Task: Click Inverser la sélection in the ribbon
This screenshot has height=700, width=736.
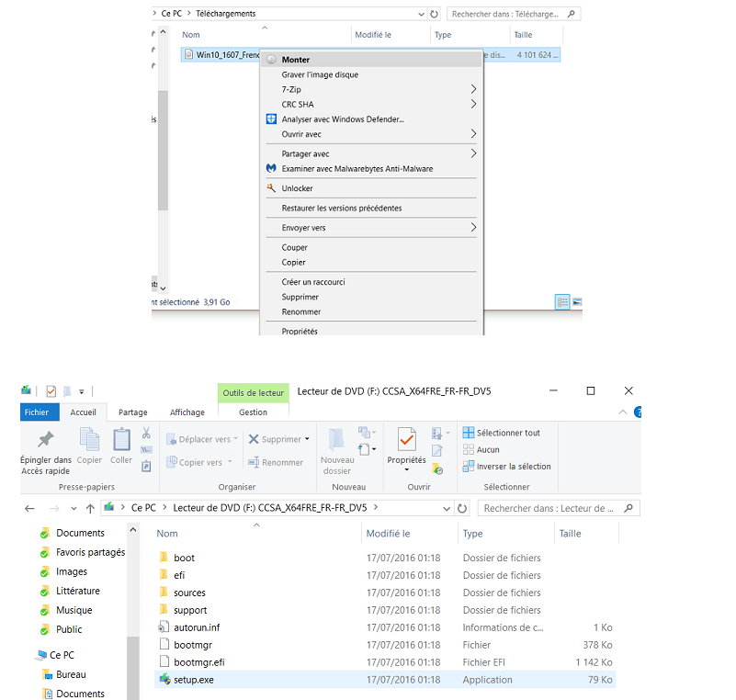Action: click(x=507, y=467)
